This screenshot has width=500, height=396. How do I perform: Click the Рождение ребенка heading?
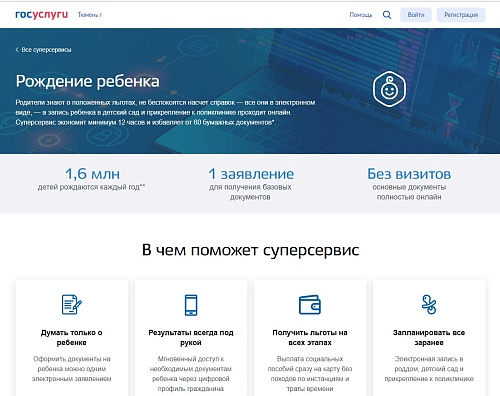tap(87, 81)
